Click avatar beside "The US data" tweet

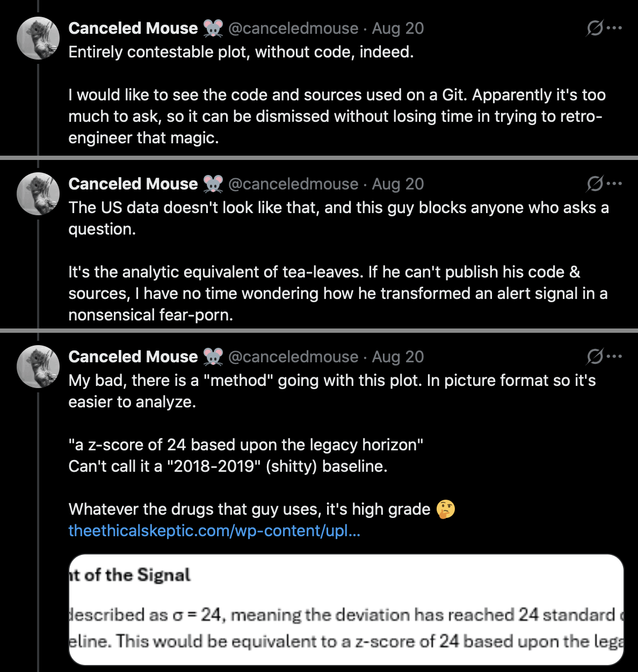coord(38,194)
